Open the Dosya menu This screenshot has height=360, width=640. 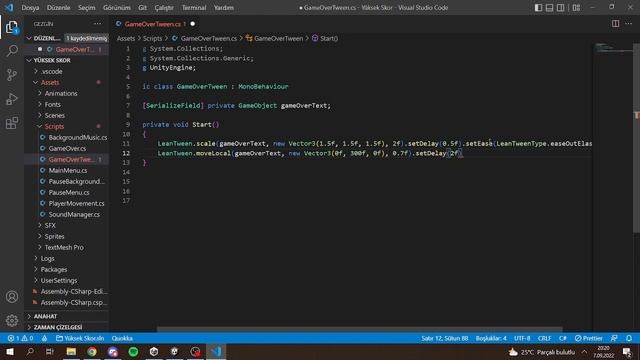[30, 8]
